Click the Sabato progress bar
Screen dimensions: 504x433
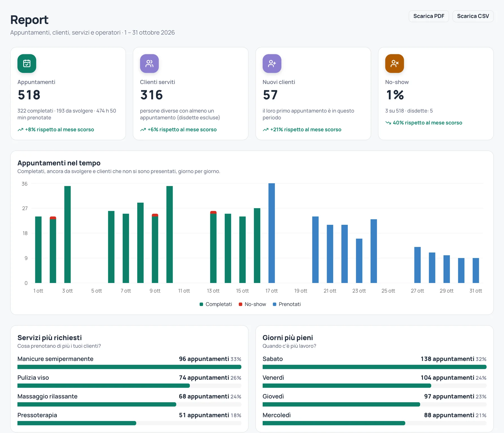pos(374,367)
